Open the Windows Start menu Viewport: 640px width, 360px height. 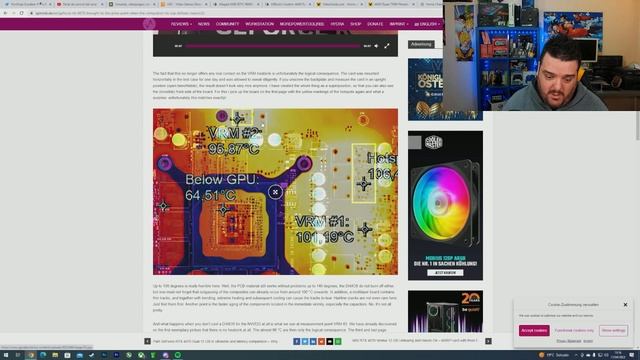point(6,355)
